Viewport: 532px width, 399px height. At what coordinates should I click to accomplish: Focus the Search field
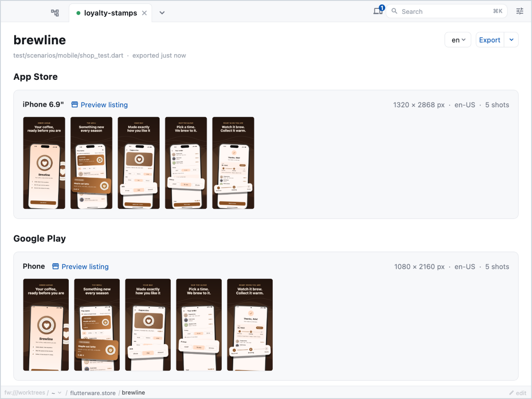point(447,12)
